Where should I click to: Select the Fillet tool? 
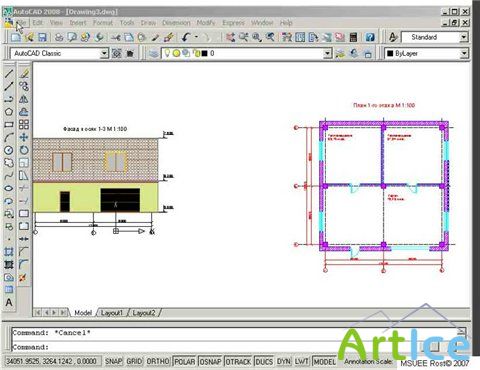[x=24, y=264]
